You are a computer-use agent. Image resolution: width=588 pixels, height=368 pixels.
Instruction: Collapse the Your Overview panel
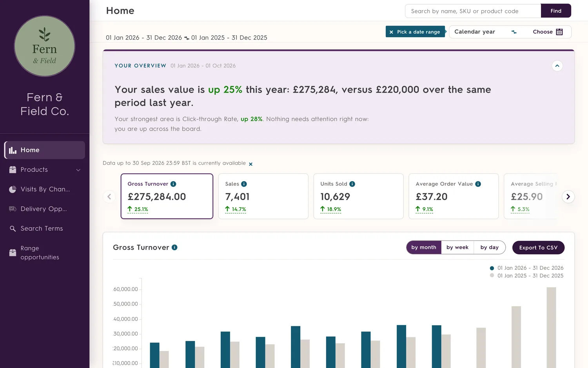557,66
